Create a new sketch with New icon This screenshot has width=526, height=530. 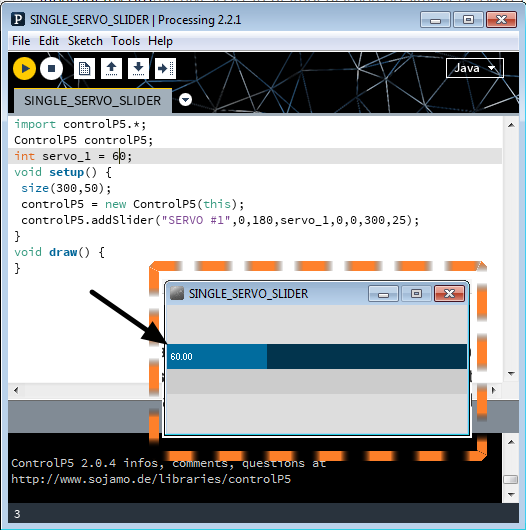(84, 69)
